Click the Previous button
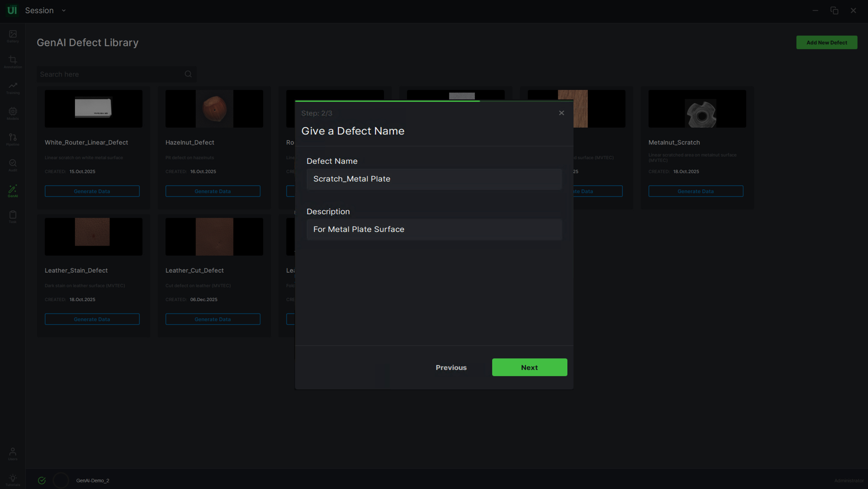Screen dimensions: 868x489 pos(451,367)
